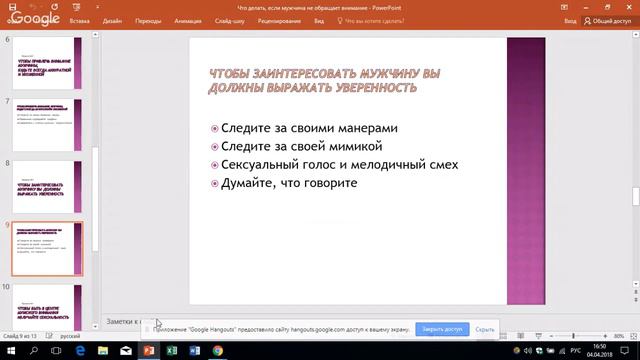Click bullet text 'Думайте, что говорите'
The width and height of the screenshot is (640, 360).
click(x=289, y=183)
